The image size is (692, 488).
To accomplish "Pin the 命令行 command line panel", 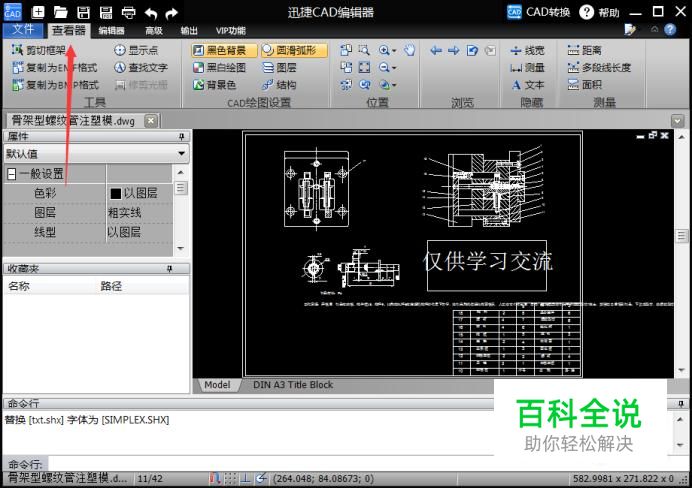I will [681, 403].
